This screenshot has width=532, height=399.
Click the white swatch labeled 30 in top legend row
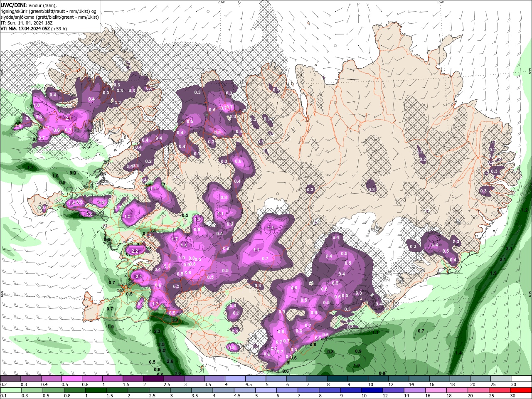click(521, 379)
